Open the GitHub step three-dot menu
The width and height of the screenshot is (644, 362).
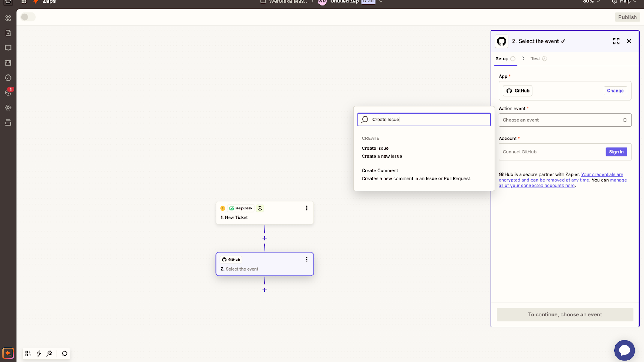point(306,259)
